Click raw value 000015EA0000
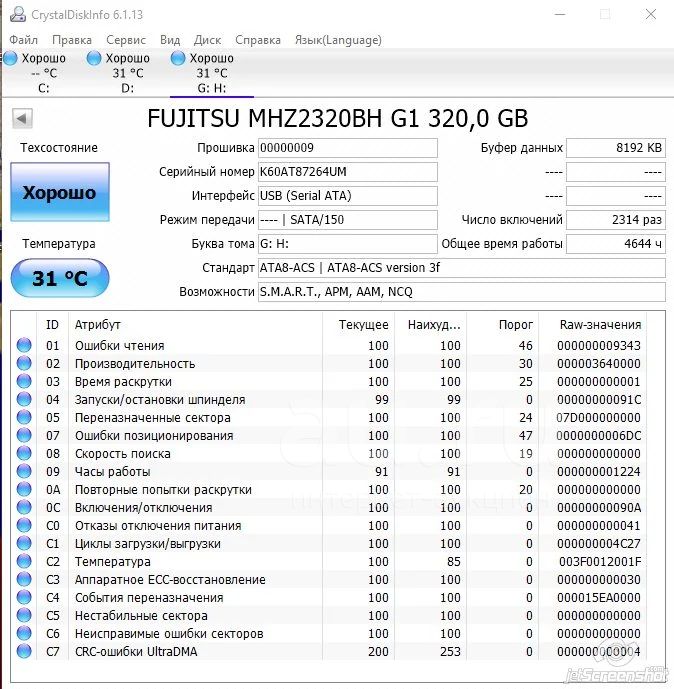 pyautogui.click(x=599, y=598)
